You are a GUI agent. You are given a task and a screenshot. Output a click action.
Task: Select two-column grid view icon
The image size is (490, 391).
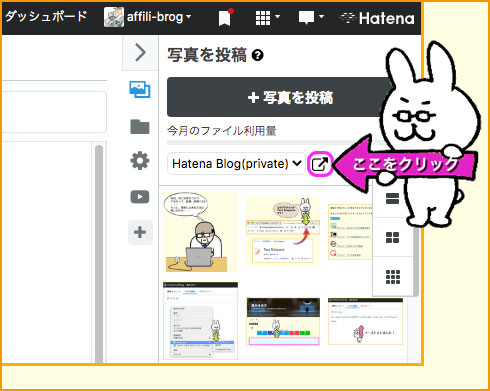click(392, 237)
